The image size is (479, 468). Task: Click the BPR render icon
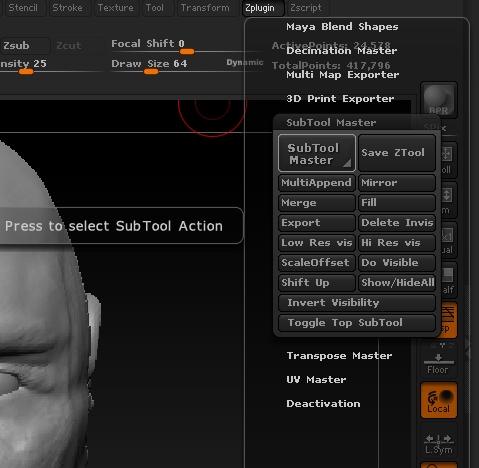pyautogui.click(x=439, y=100)
